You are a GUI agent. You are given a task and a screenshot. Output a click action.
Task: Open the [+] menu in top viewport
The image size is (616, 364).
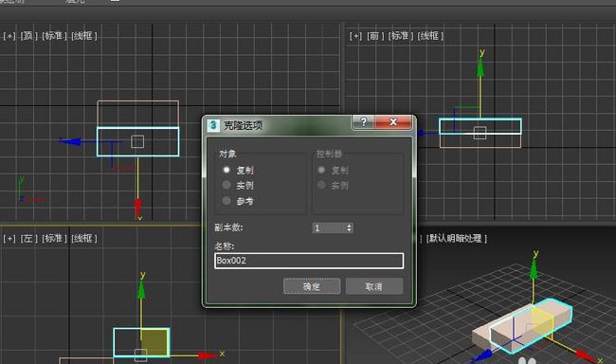coord(9,36)
